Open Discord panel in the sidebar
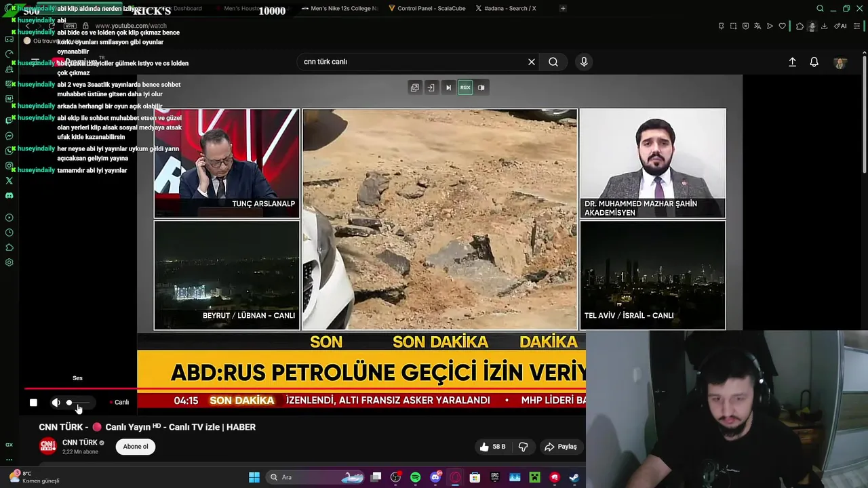This screenshot has height=488, width=868. (x=9, y=195)
